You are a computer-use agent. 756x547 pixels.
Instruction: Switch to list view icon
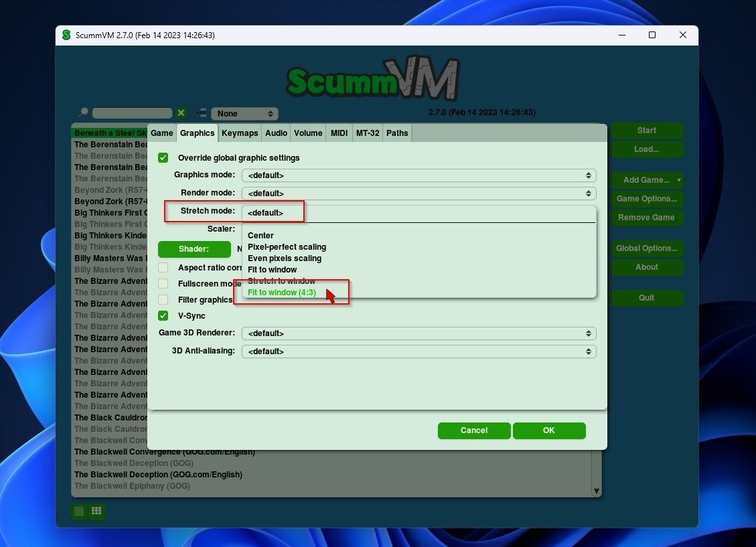[79, 511]
